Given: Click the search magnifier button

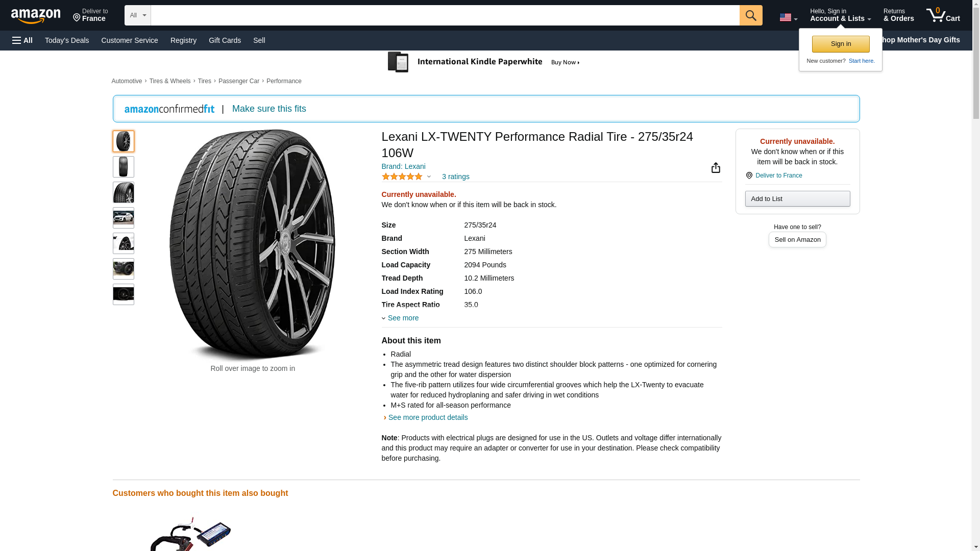Looking at the screenshot, I should (x=750, y=15).
